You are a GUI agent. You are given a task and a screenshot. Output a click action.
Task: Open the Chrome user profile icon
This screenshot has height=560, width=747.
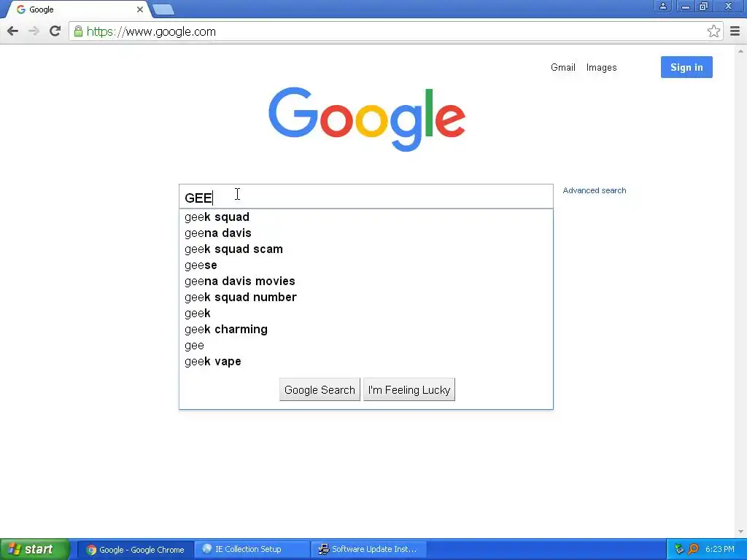[662, 6]
